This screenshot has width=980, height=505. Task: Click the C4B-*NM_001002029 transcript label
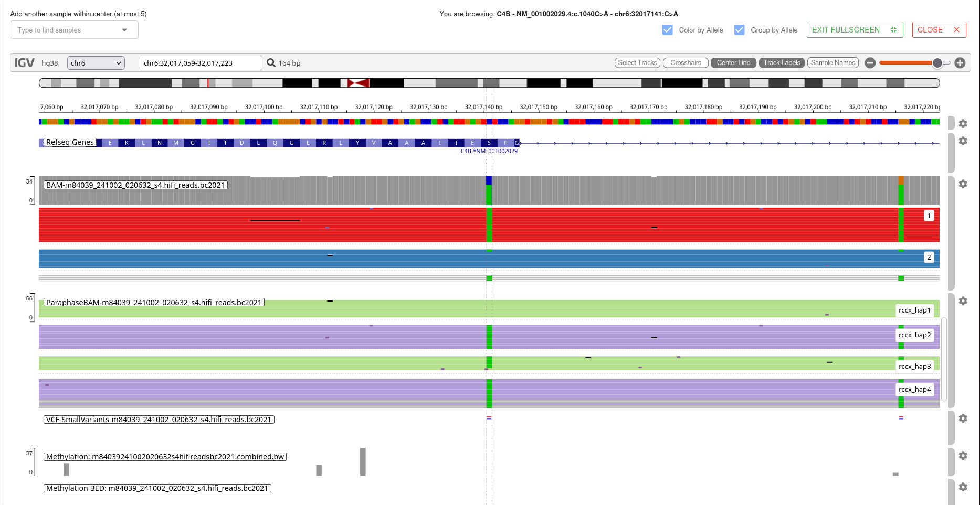pyautogui.click(x=489, y=151)
